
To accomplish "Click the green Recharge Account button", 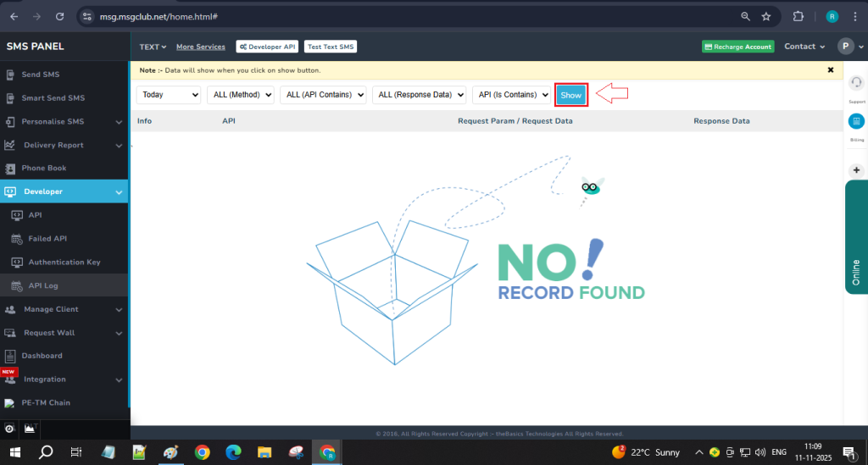I will click(737, 47).
